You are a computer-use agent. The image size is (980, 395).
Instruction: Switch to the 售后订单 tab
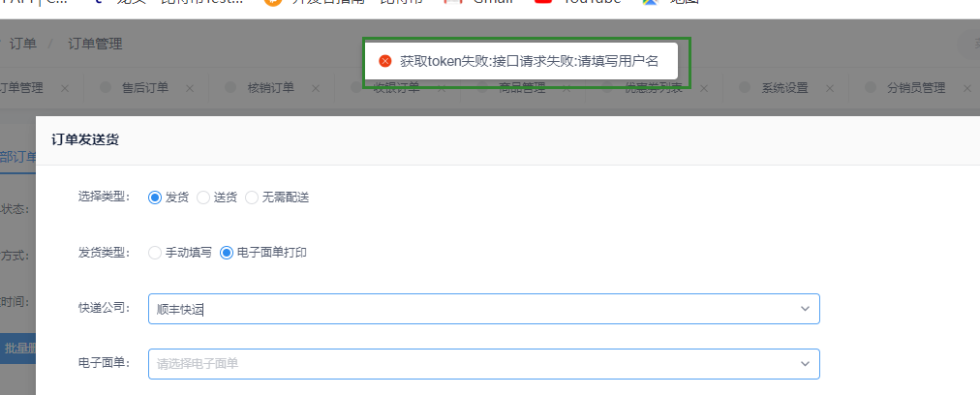(145, 88)
